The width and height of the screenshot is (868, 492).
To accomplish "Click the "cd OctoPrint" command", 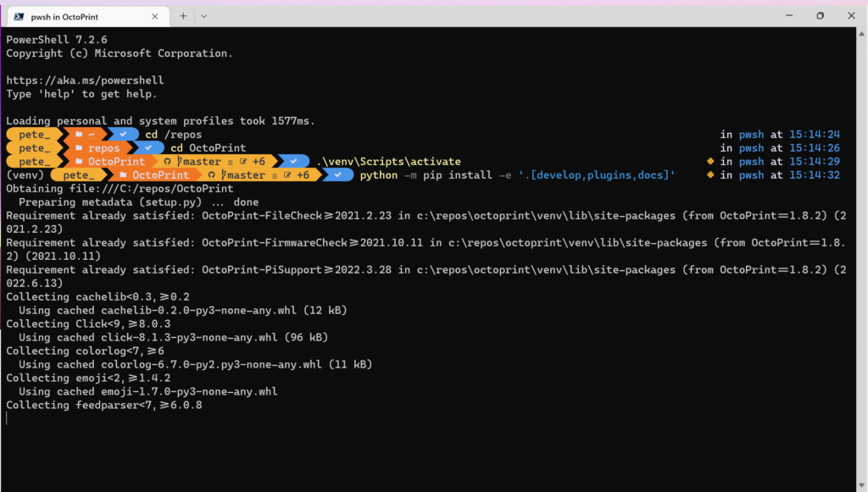I will 209,147.
